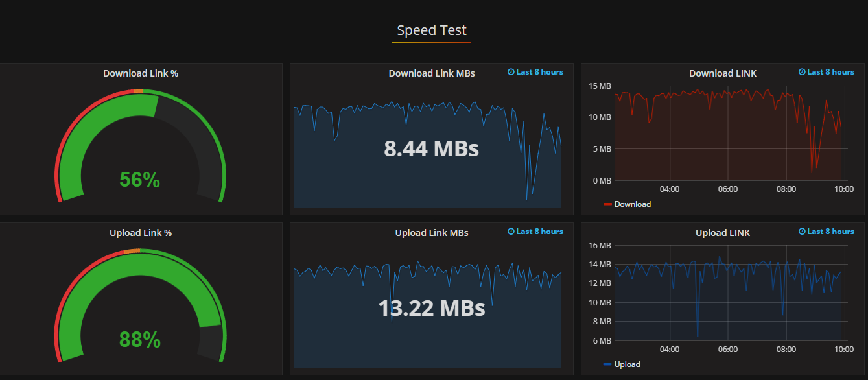Click the clock icon in Upload Link MBs panel
868x380 pixels.
(511, 232)
